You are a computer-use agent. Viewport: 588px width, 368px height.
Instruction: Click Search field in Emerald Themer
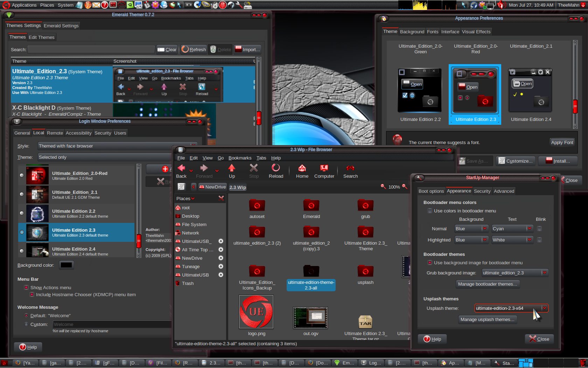click(x=91, y=49)
